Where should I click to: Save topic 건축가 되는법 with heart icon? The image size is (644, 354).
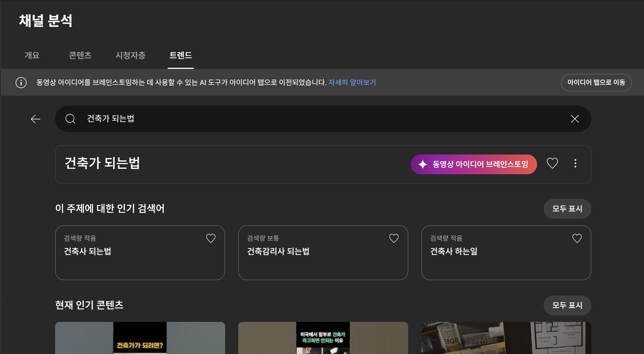[552, 164]
